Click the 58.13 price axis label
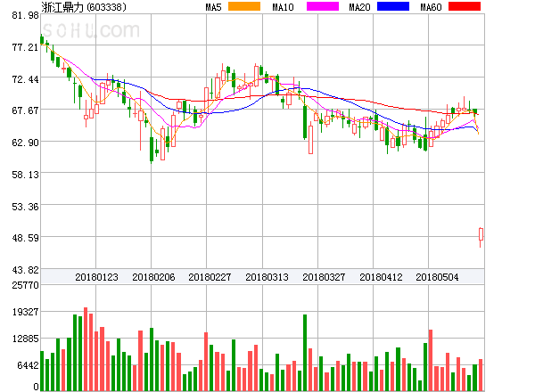Viewport: 535px width, 392px height. (25, 175)
